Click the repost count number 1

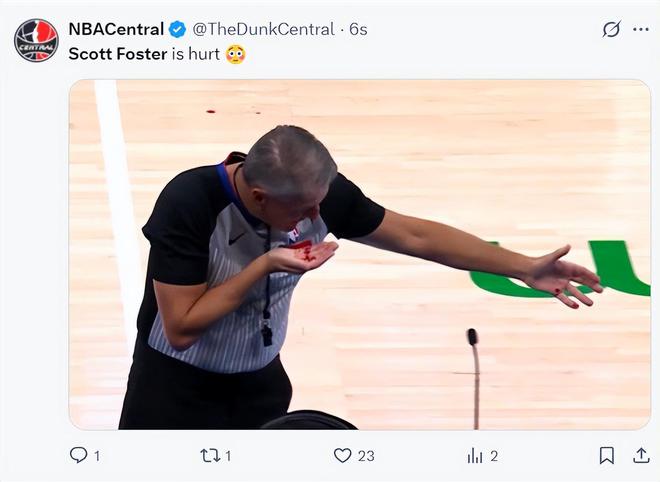(x=228, y=455)
